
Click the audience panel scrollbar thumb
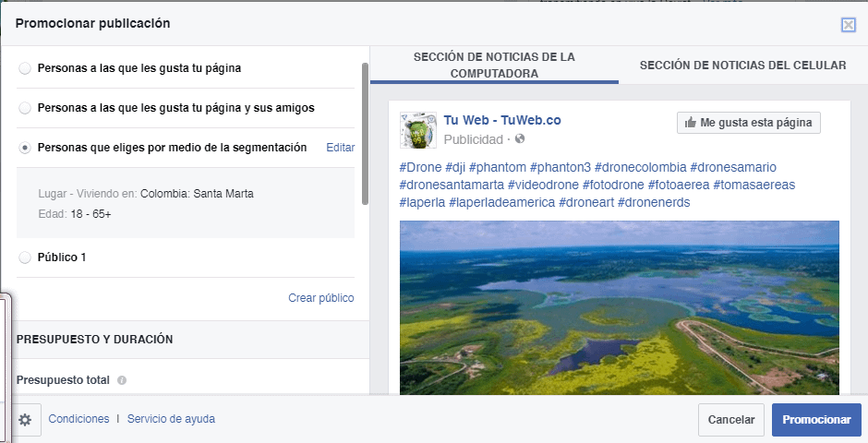tap(365, 134)
